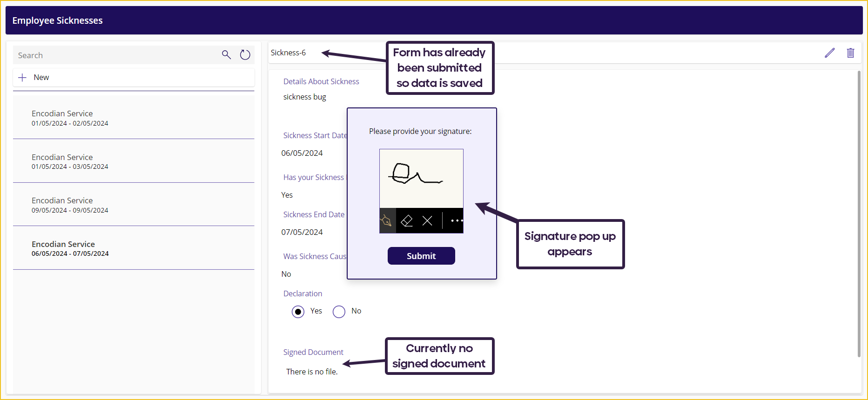Open Encodian Service 01/05/2024 - 02/05/2024 record
The height and width of the screenshot is (400, 868).
(x=134, y=118)
